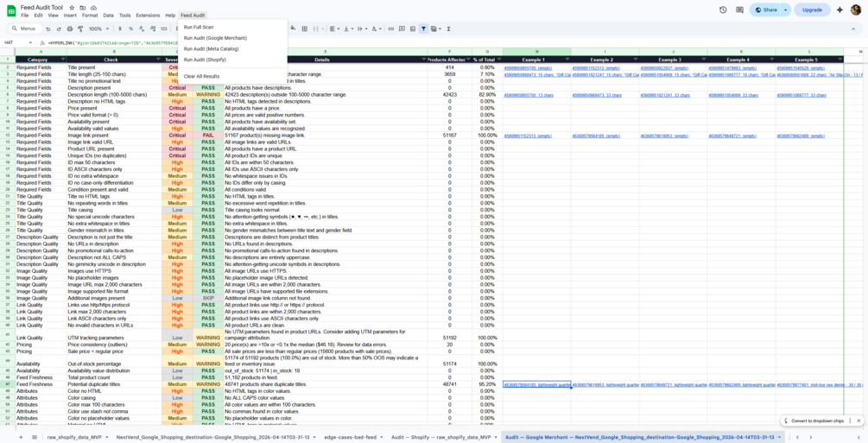Screen dimensions: 868x443
Task: Open the comments panel icon
Action: coord(739,10)
